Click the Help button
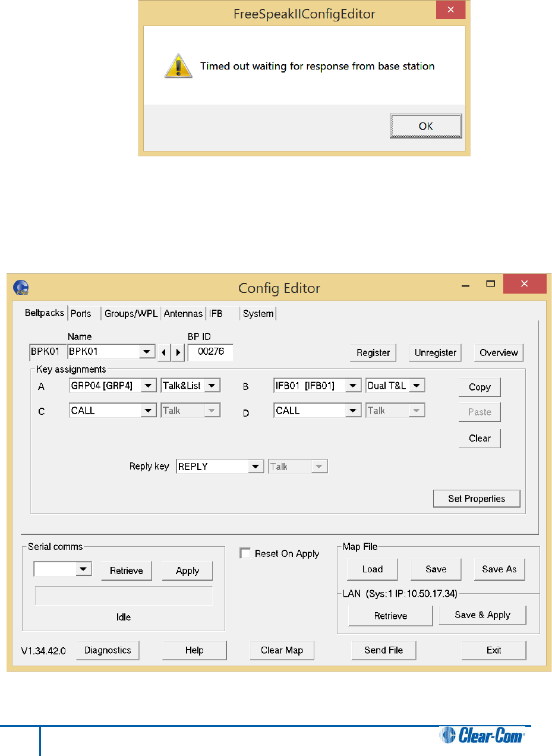 194,650
